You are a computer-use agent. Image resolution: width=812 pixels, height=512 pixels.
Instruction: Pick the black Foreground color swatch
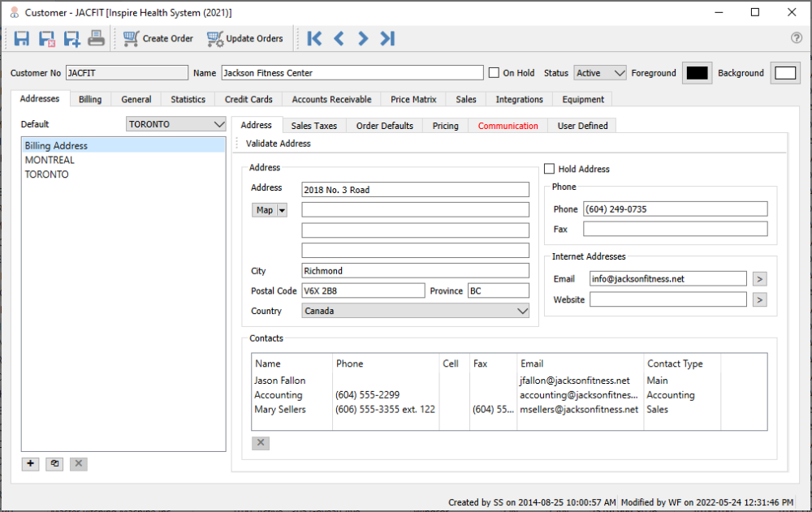[697, 73]
